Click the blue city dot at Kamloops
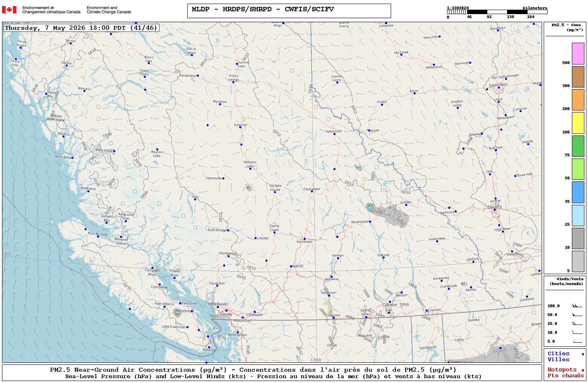Viewport: 588px width, 383px height. pos(304,239)
